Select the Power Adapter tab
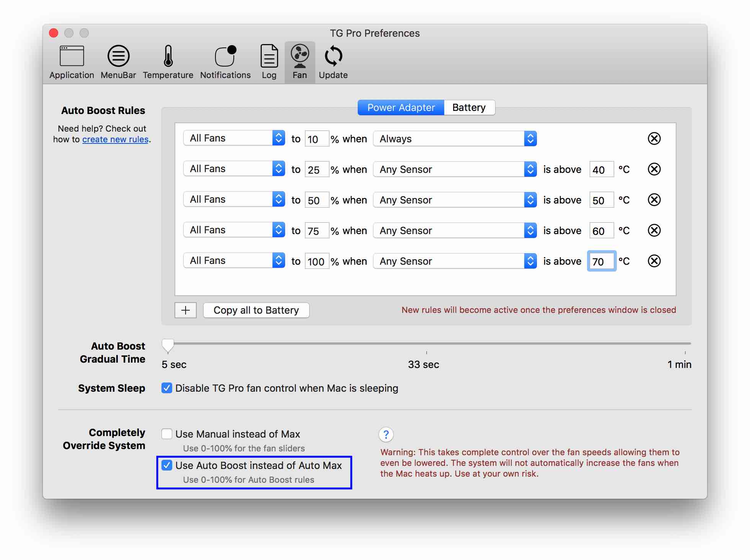Screen dimensions: 750x560 (x=401, y=107)
